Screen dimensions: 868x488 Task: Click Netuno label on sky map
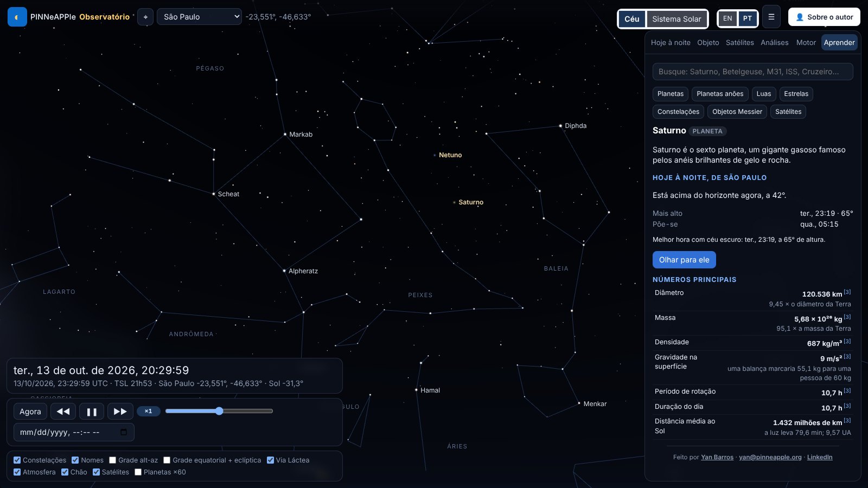click(x=450, y=155)
